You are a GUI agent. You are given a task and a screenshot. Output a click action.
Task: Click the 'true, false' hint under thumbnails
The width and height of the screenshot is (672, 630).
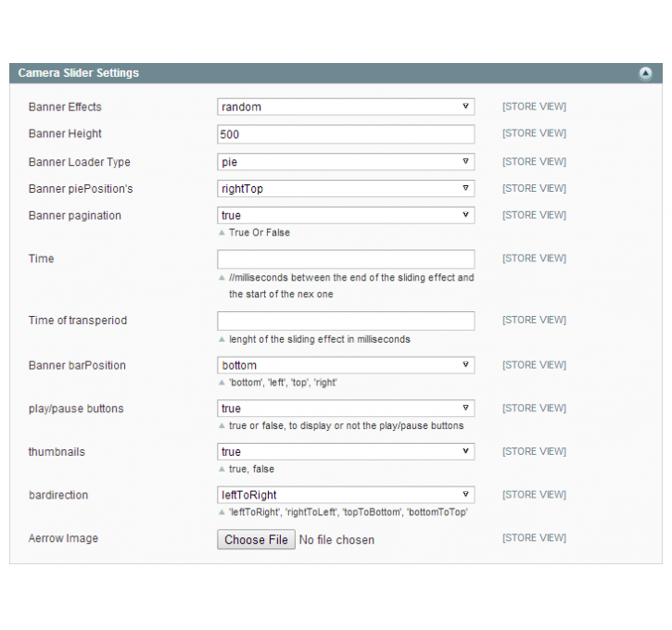coord(251,469)
